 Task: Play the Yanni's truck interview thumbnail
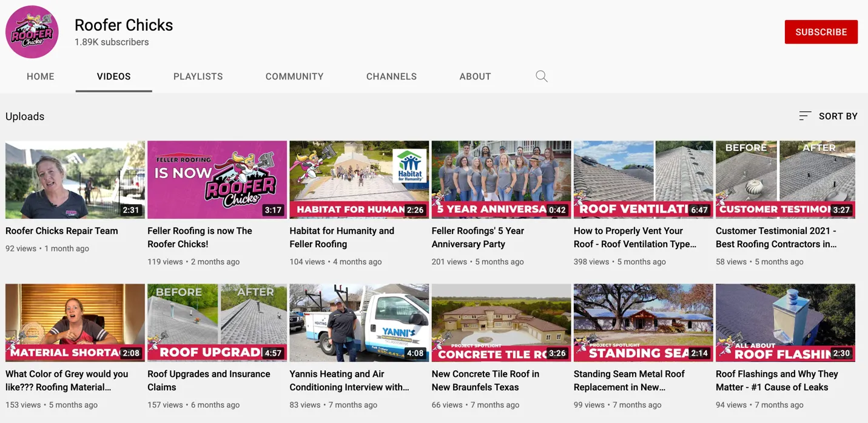coord(359,323)
